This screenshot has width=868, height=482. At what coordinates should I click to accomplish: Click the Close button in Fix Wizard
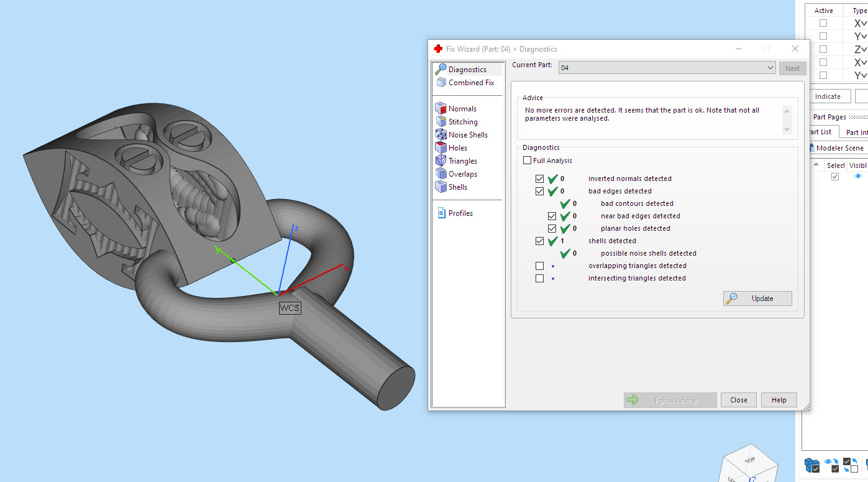(x=739, y=400)
